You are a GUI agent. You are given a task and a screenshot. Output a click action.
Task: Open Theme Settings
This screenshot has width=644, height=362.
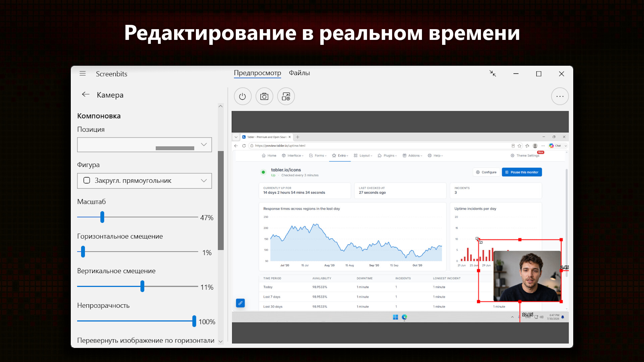pyautogui.click(x=525, y=156)
